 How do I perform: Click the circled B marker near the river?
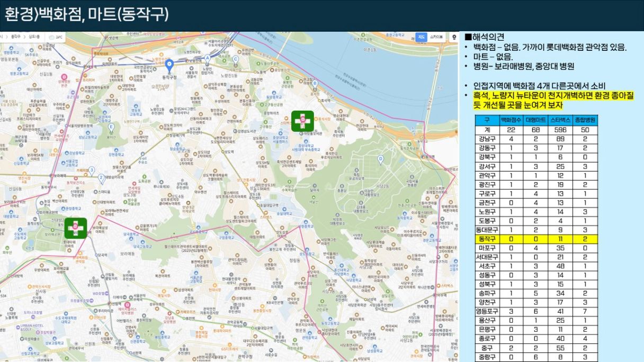tap(314, 83)
